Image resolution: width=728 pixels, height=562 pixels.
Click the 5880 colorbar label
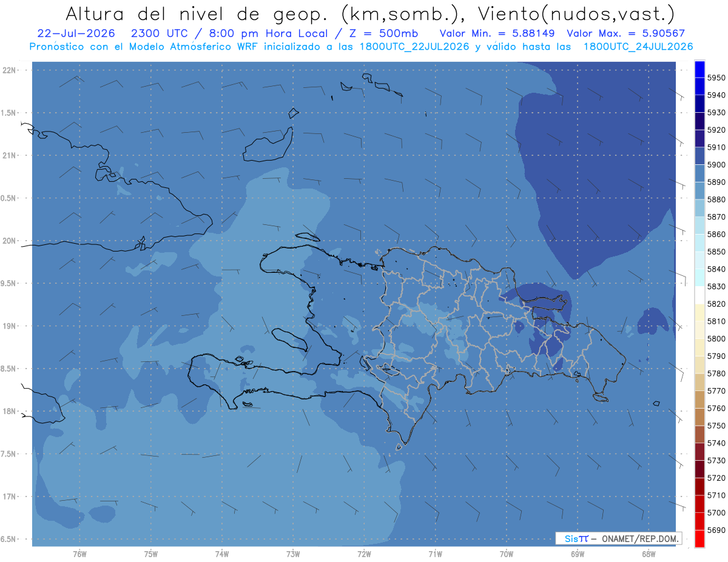pyautogui.click(x=716, y=199)
